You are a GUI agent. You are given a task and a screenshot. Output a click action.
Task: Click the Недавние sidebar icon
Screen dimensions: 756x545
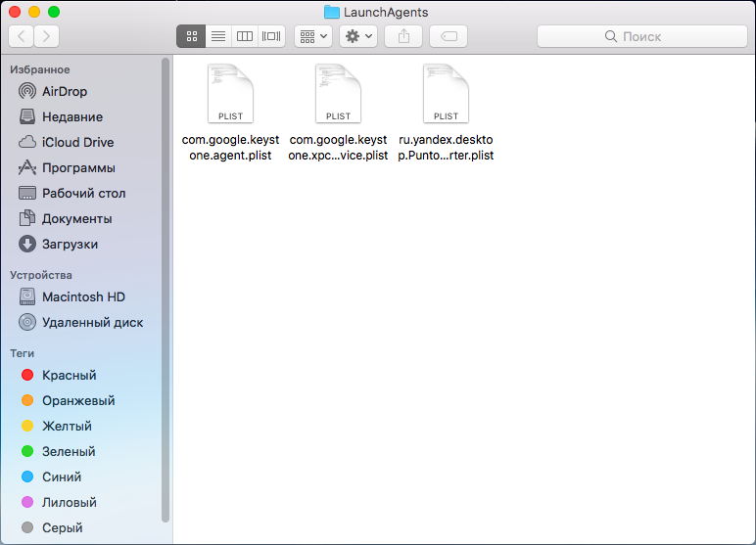(x=27, y=116)
